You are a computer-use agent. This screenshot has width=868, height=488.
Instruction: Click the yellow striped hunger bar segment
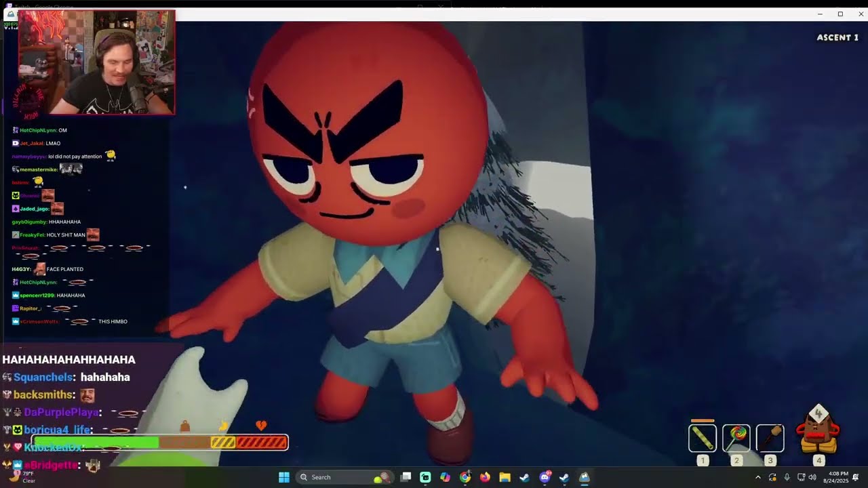[223, 443]
